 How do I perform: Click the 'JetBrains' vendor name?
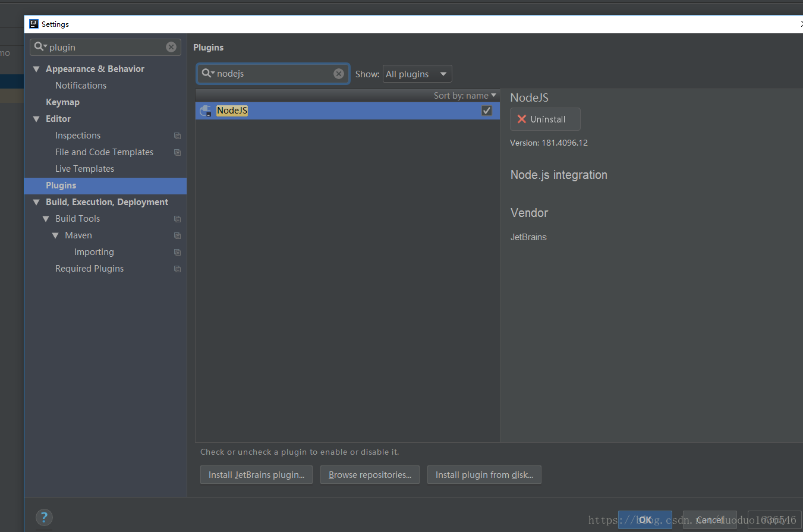coord(528,237)
